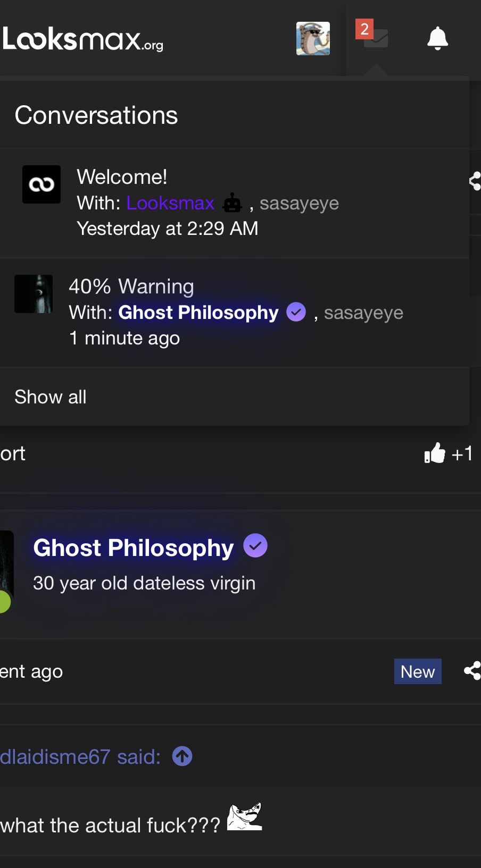Jump to quoted post using arrow icon
481x868 pixels.
point(183,756)
